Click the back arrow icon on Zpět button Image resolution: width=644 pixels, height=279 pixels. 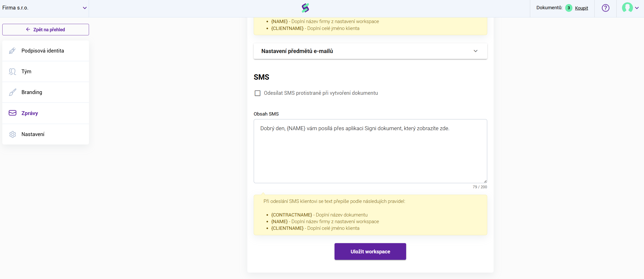pyautogui.click(x=28, y=29)
